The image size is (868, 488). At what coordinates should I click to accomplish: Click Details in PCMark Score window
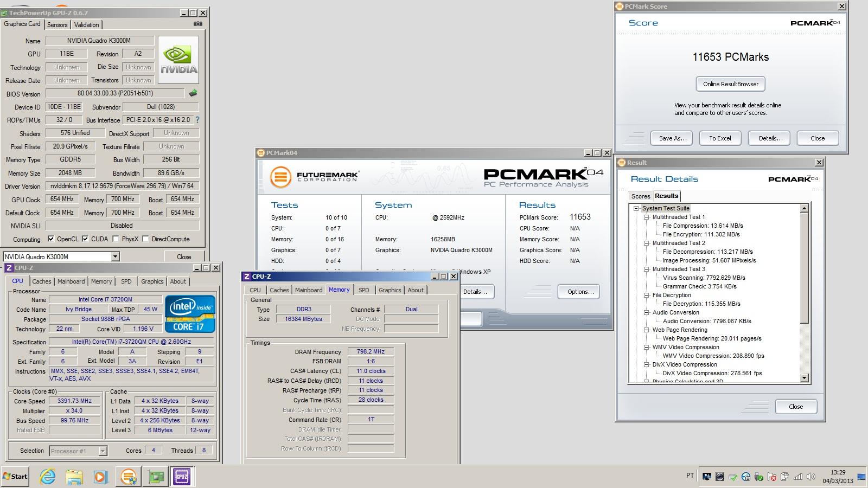770,138
